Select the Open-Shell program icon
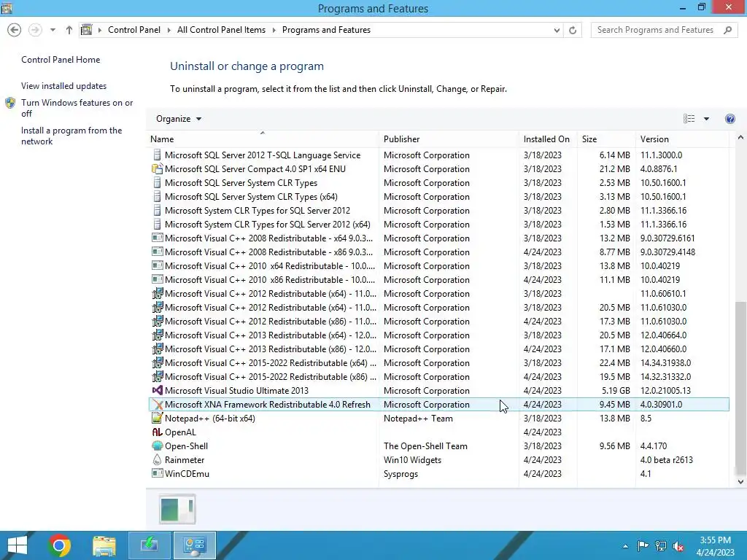This screenshot has height=560, width=747. tap(158, 446)
